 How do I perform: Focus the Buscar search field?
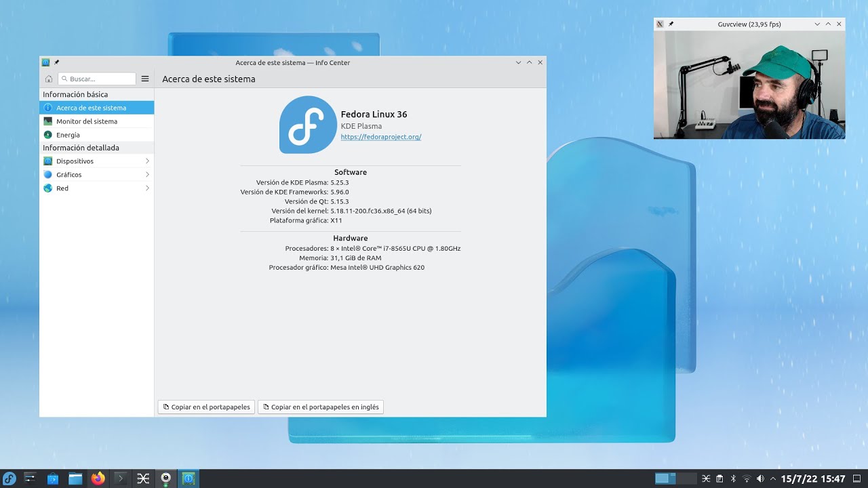[97, 79]
